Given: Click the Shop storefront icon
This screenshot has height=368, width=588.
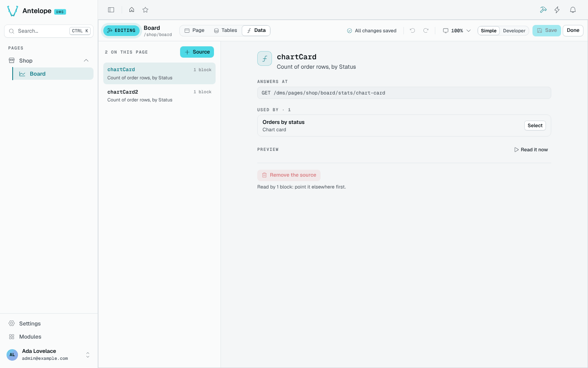Looking at the screenshot, I should 12,61.
